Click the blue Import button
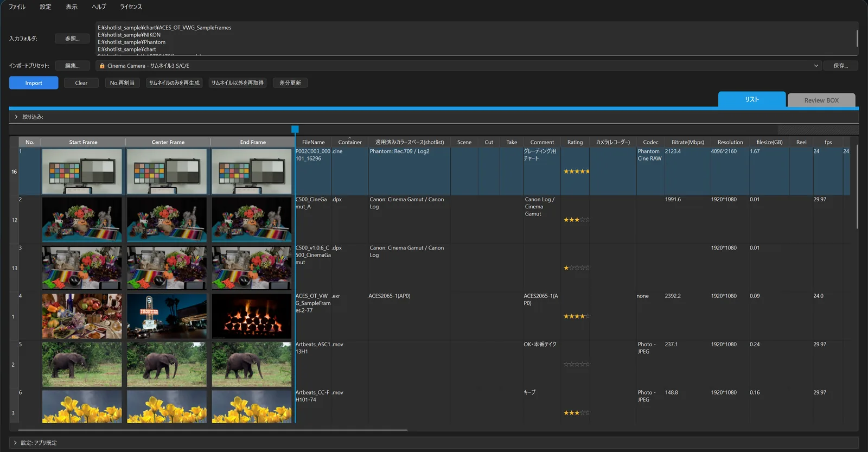This screenshot has height=452, width=868. [34, 83]
